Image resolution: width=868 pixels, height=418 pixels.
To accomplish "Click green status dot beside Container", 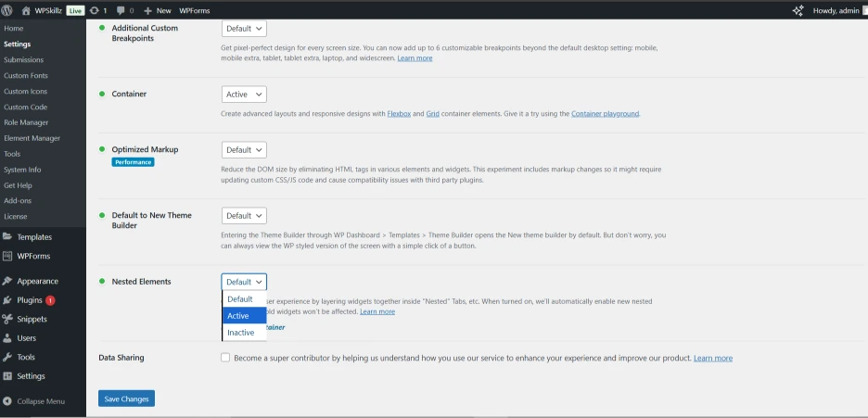I will click(x=102, y=94).
